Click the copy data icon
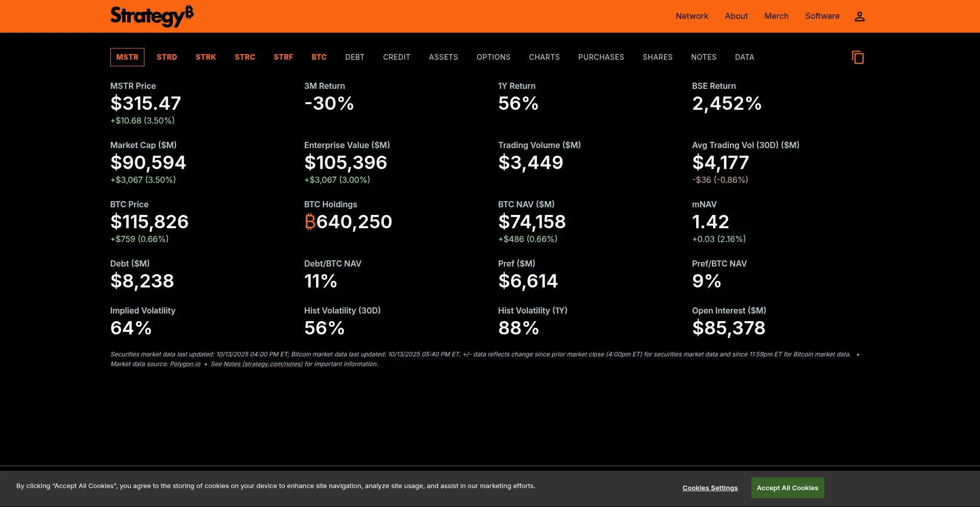The image size is (980, 507). [x=857, y=57]
